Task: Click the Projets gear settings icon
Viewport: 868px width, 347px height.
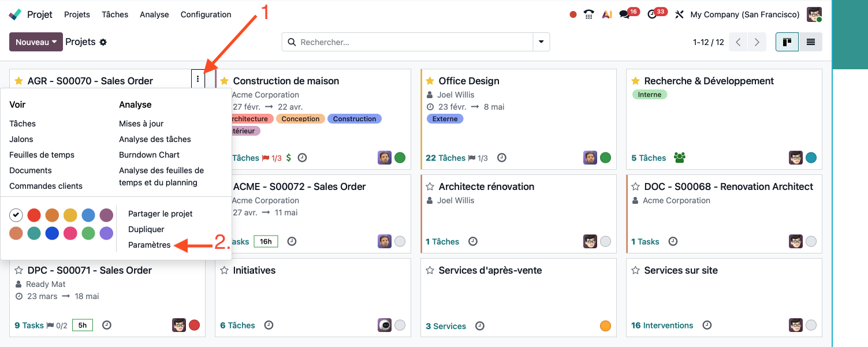Action: (103, 42)
